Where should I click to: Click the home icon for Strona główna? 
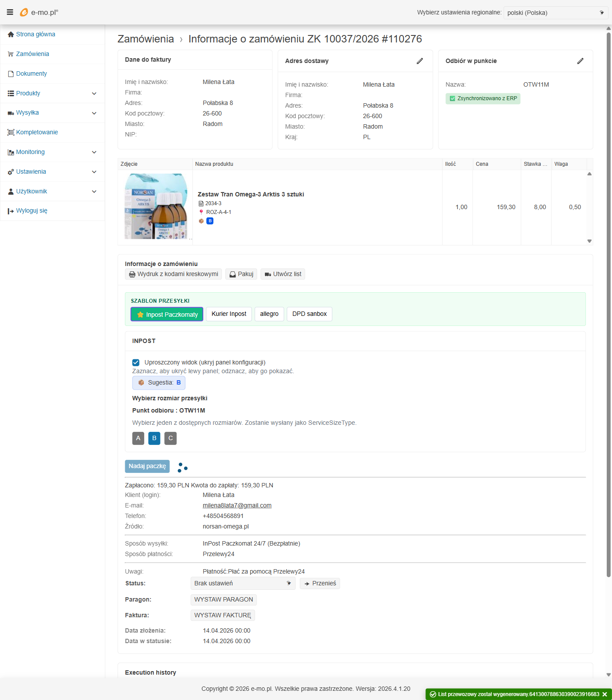click(11, 34)
